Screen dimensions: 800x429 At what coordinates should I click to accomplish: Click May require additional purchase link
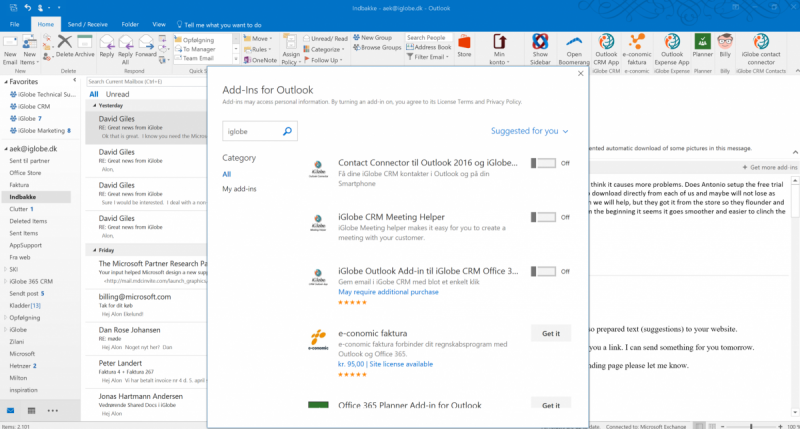pos(388,292)
